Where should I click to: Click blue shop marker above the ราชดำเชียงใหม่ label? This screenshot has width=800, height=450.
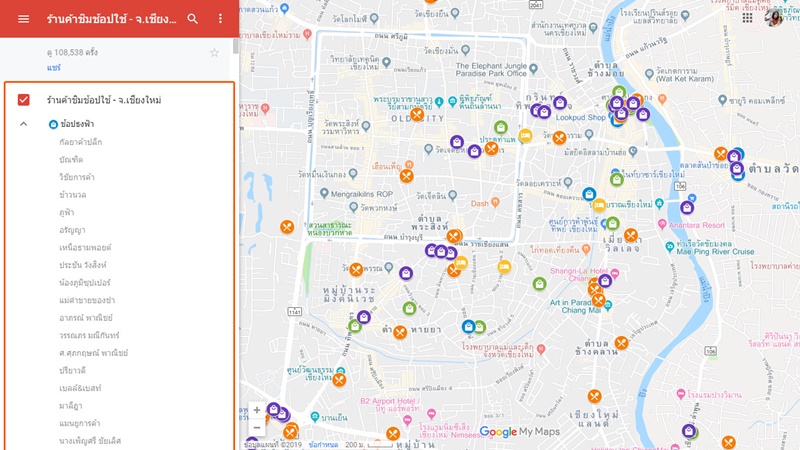tap(589, 194)
